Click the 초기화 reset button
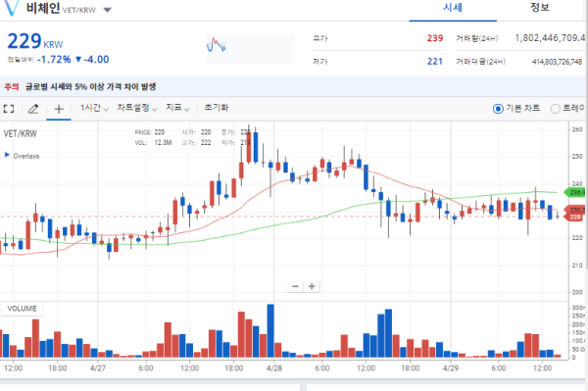The image size is (588, 391). [x=216, y=108]
